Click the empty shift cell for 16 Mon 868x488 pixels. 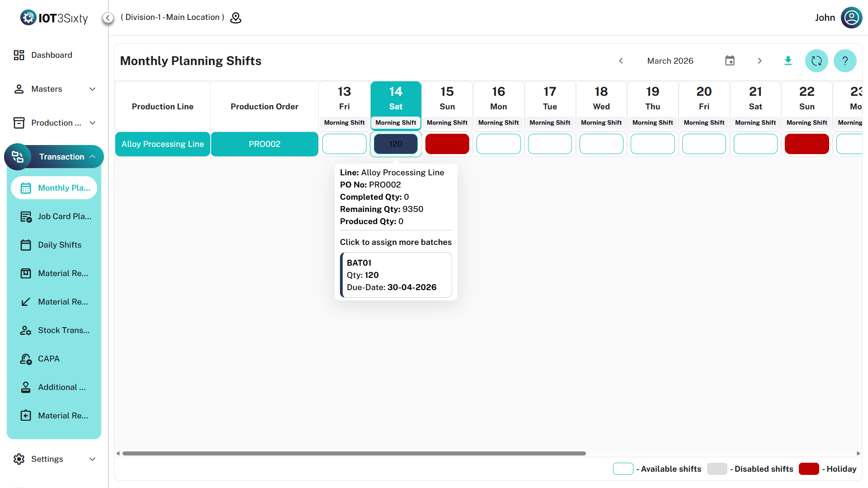coord(498,144)
